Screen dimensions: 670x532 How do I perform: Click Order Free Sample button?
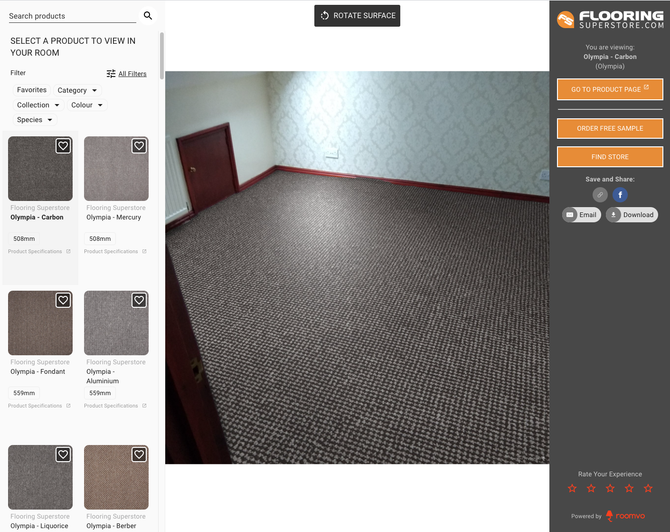coord(610,128)
